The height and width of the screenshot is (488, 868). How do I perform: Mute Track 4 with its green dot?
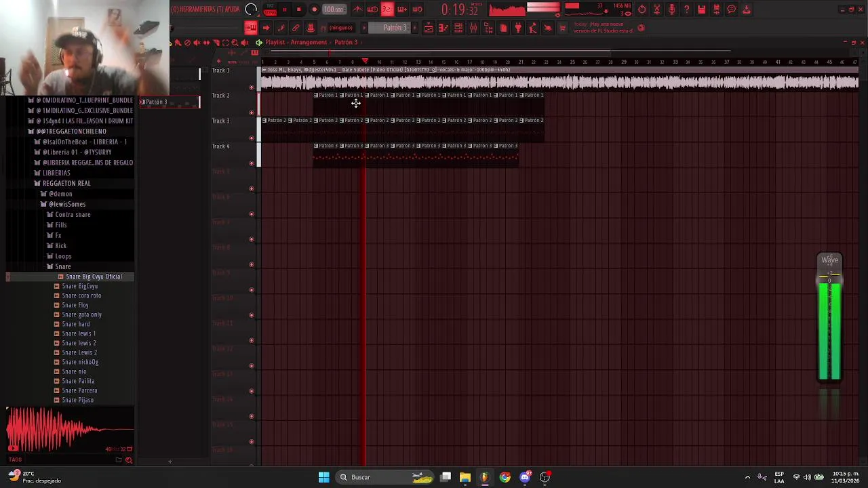click(252, 163)
